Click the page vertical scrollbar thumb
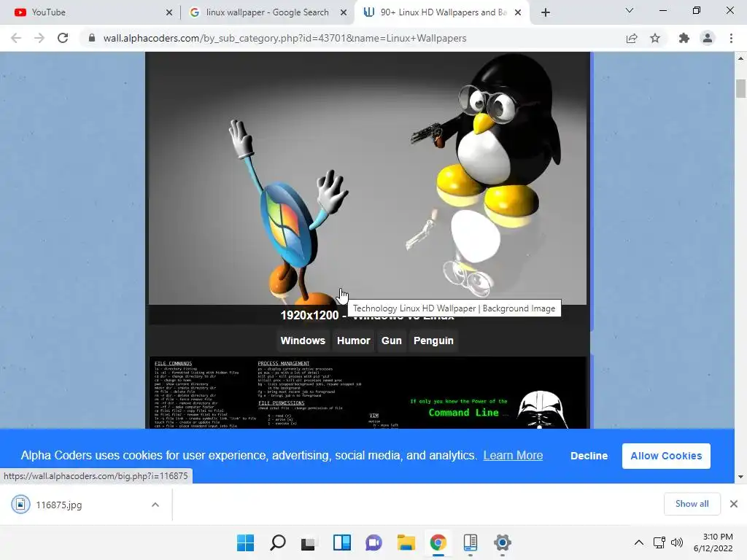Screen dimensions: 747x560 point(740,88)
